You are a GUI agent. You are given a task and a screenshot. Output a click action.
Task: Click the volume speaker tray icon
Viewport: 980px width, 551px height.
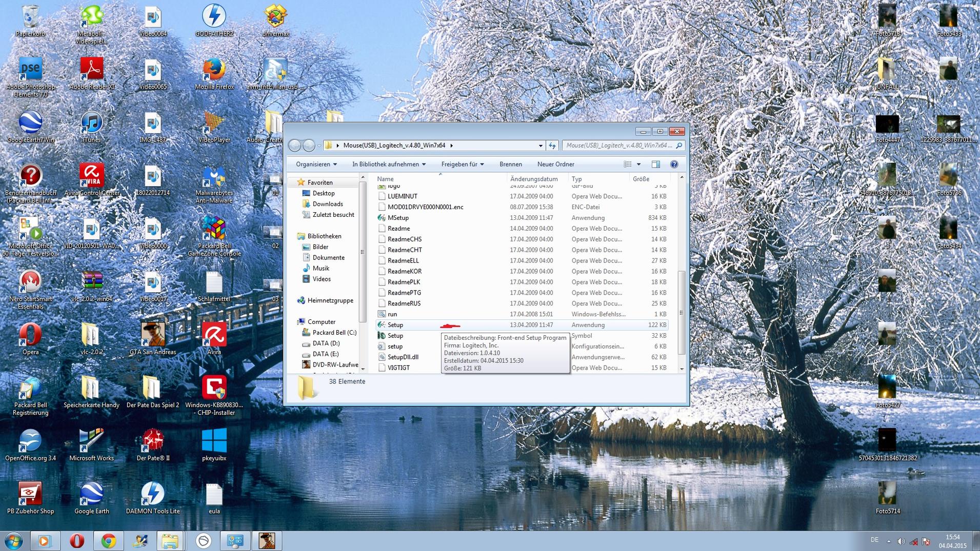(901, 541)
